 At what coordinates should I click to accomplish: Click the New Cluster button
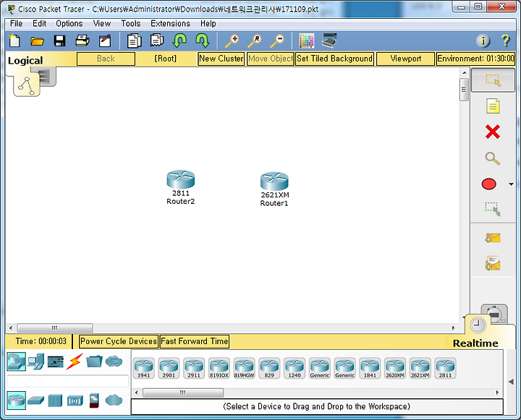coord(221,59)
